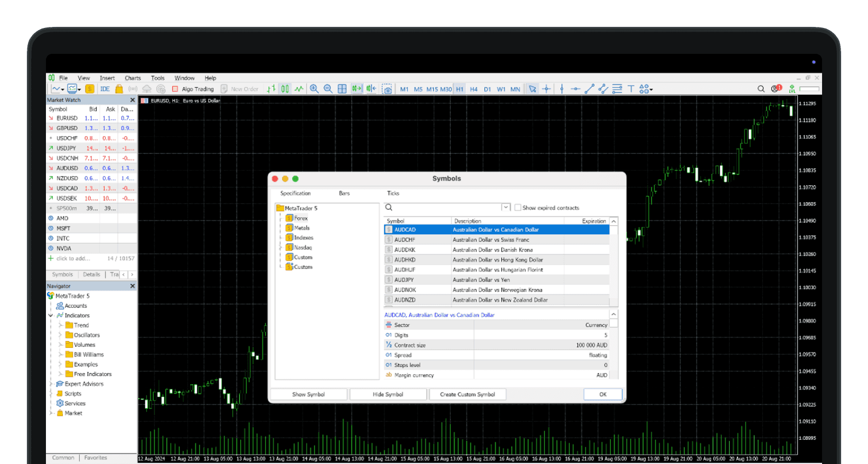
Task: Select the text label tool
Action: 630,89
